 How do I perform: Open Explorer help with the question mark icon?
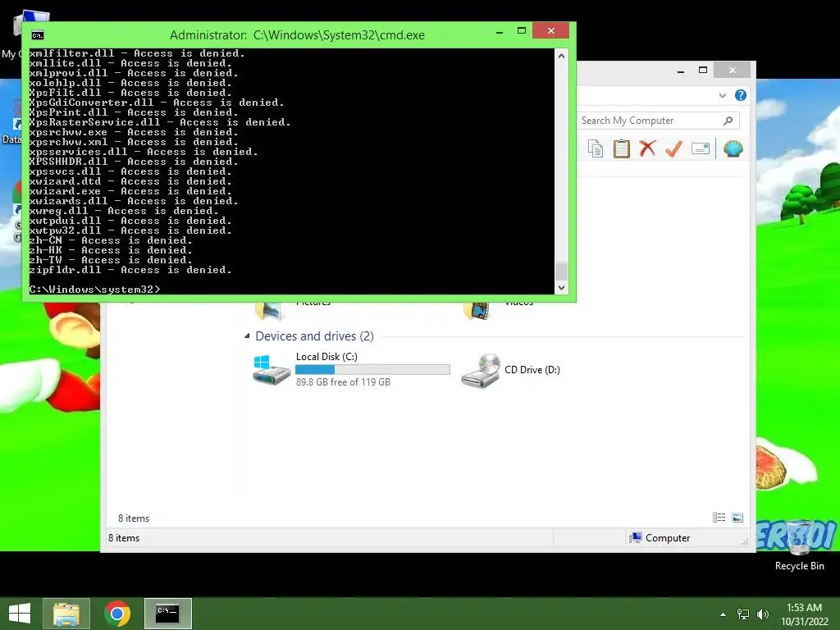click(741, 95)
